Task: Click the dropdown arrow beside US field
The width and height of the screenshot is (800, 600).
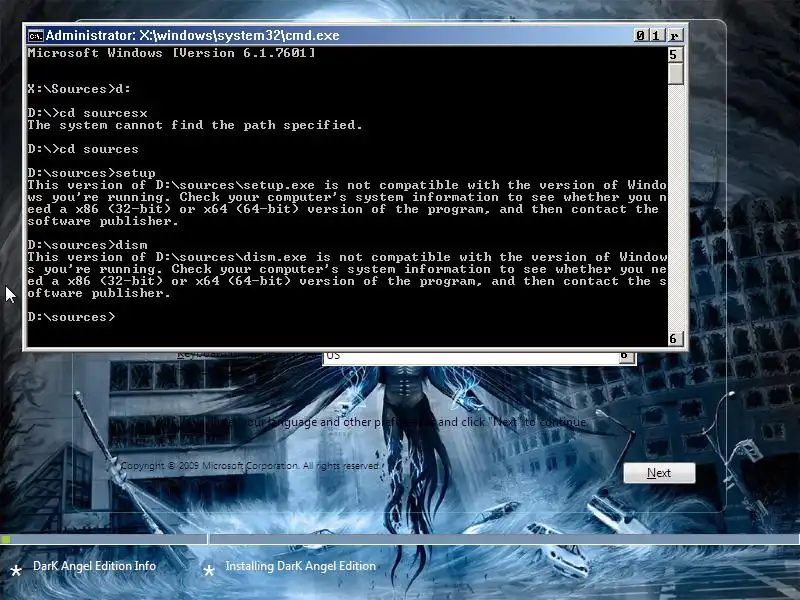Action: [x=626, y=356]
